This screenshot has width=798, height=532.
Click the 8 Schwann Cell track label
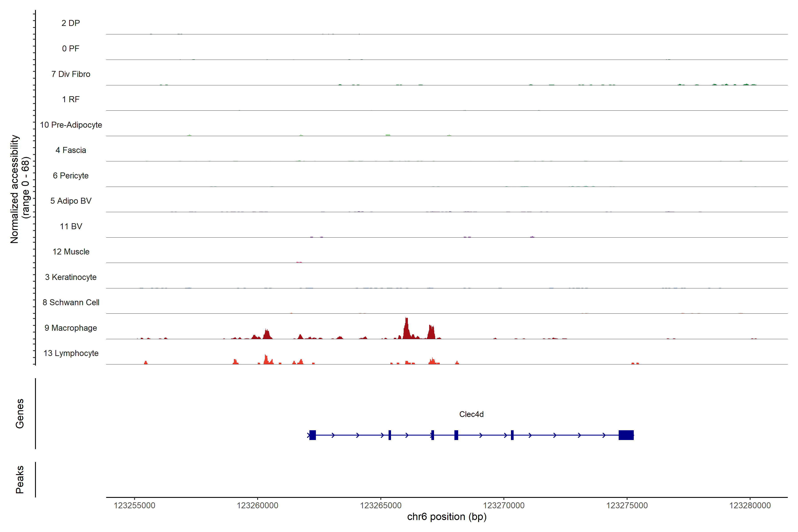(x=71, y=302)
